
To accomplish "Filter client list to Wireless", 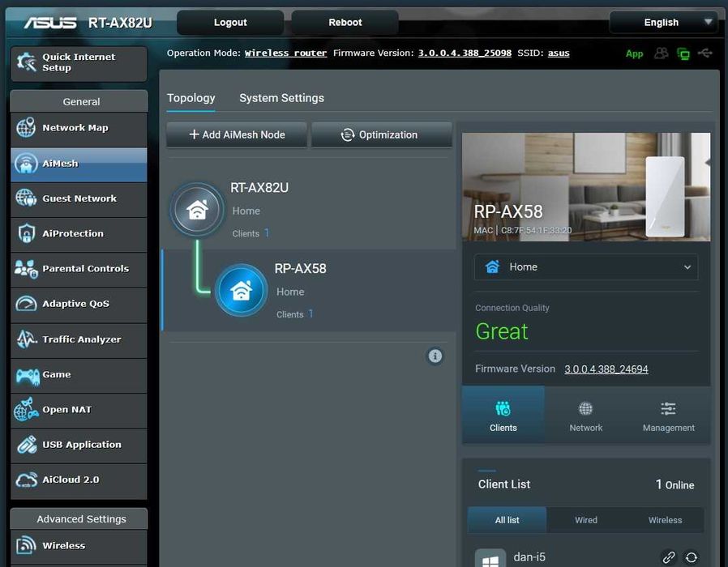I will point(665,520).
